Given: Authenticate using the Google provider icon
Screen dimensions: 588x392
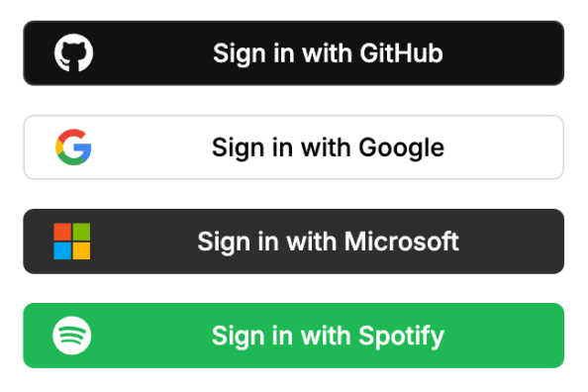Looking at the screenshot, I should click(x=73, y=147).
